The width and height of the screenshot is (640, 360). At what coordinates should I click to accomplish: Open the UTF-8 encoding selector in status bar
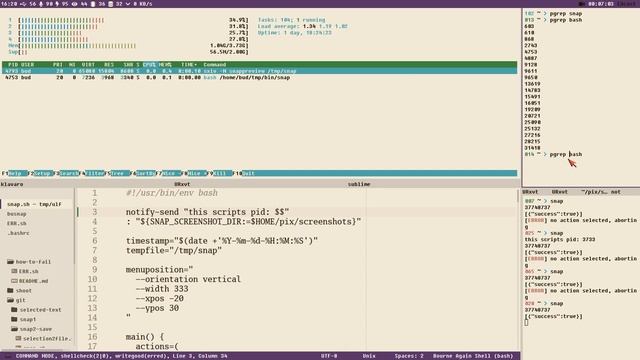(x=329, y=356)
